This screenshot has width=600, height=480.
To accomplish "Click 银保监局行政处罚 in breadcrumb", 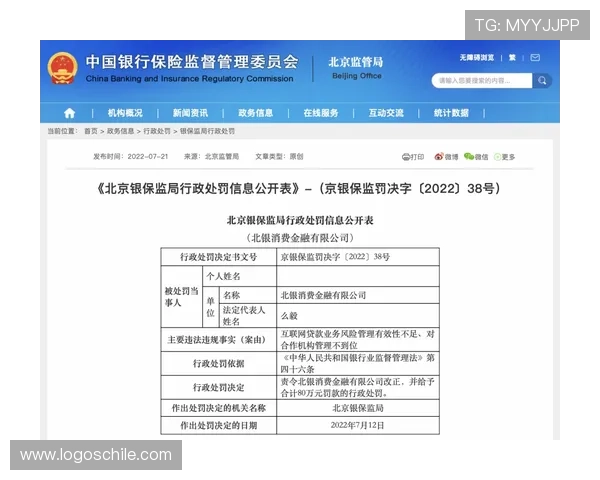I will click(x=207, y=131).
